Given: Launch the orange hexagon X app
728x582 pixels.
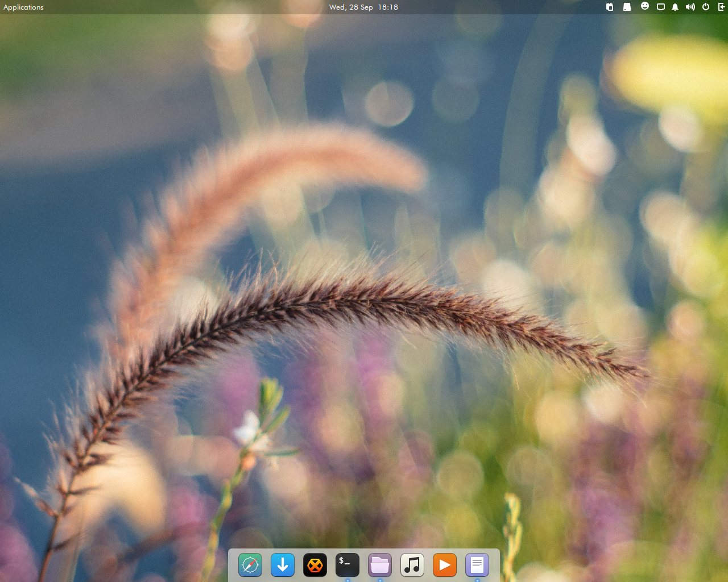Looking at the screenshot, I should (x=315, y=565).
